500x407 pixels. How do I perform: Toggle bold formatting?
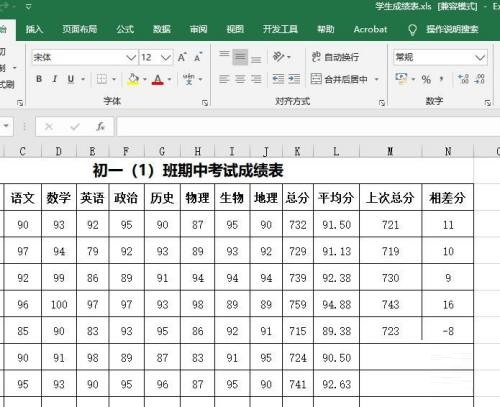[x=39, y=79]
